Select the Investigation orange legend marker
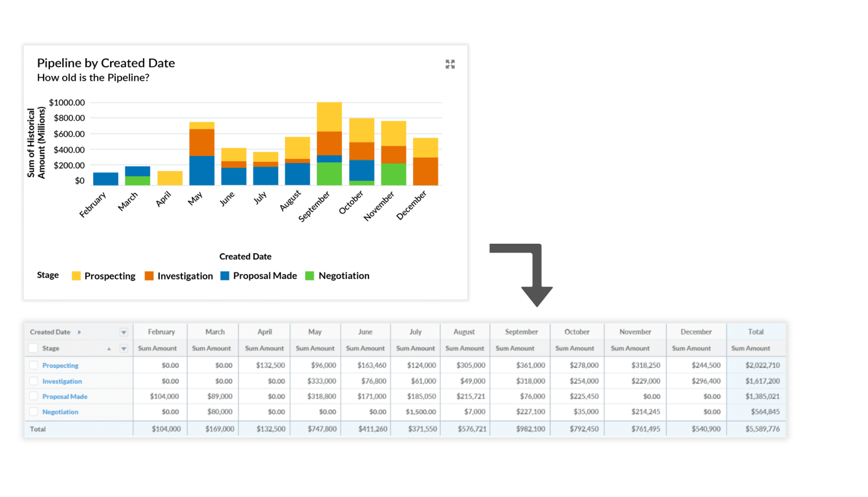The width and height of the screenshot is (868, 497). click(150, 276)
